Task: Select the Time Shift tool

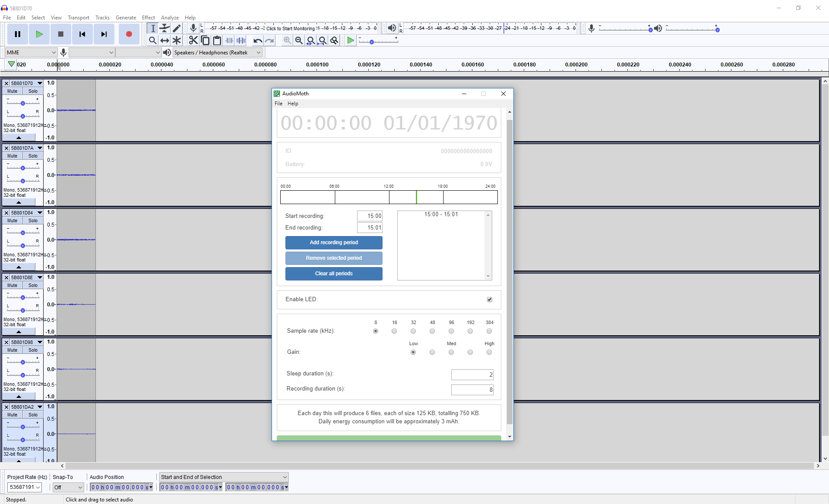Action: (165, 40)
